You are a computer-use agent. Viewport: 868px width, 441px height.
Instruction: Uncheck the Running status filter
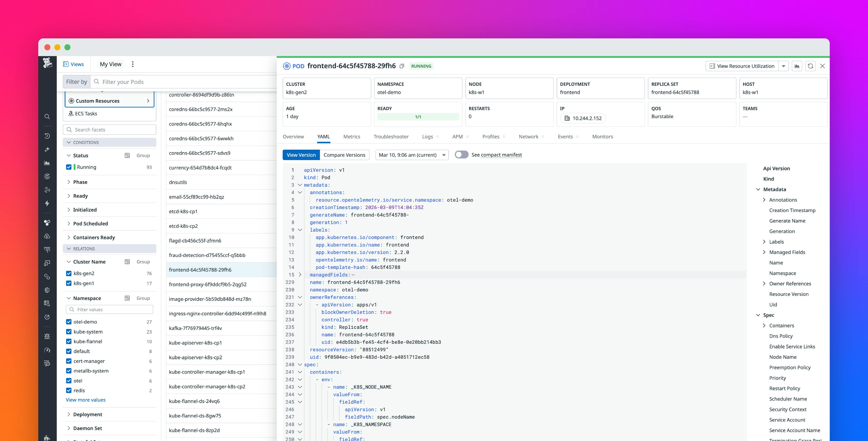coord(69,167)
